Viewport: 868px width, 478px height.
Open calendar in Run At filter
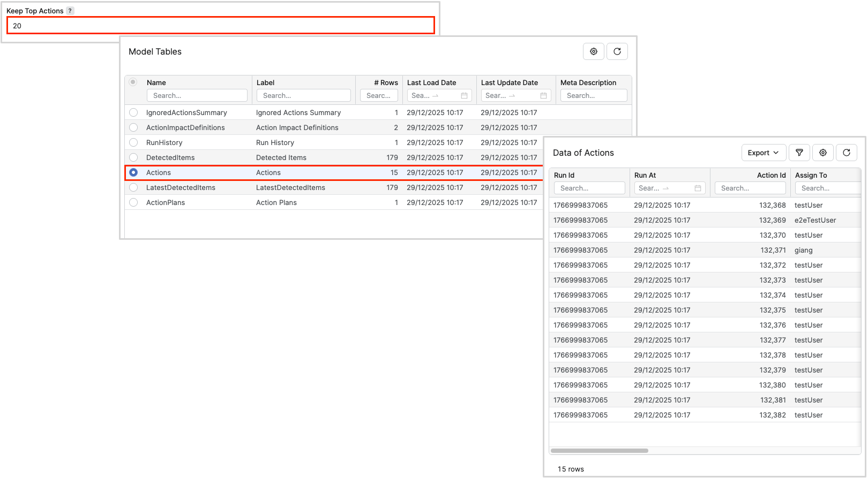(x=698, y=188)
